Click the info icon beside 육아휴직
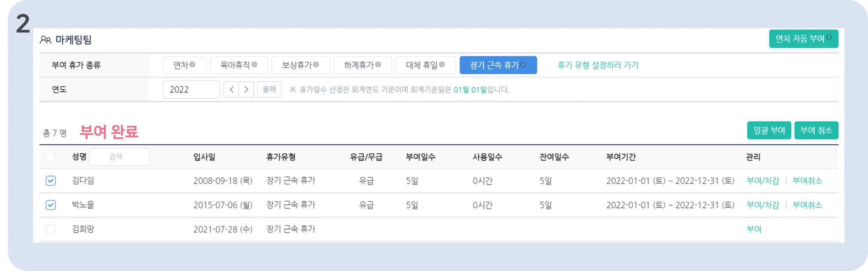Image resolution: width=868 pixels, height=271 pixels. click(x=254, y=64)
